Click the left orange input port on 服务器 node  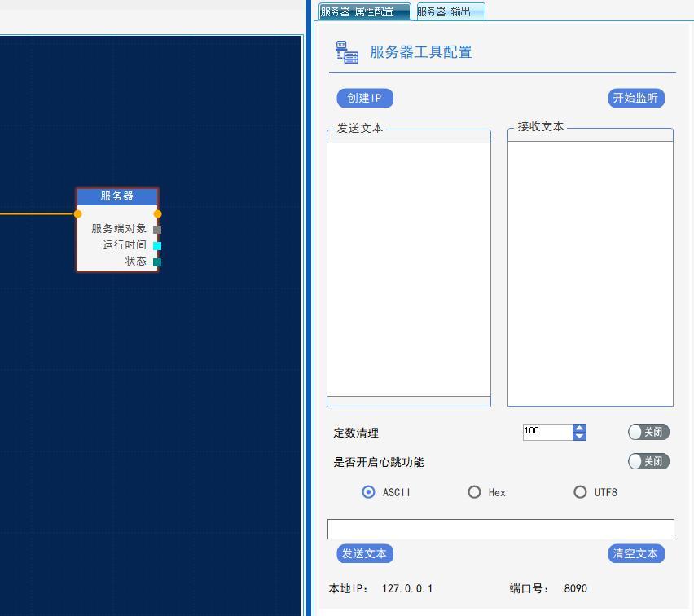click(78, 214)
